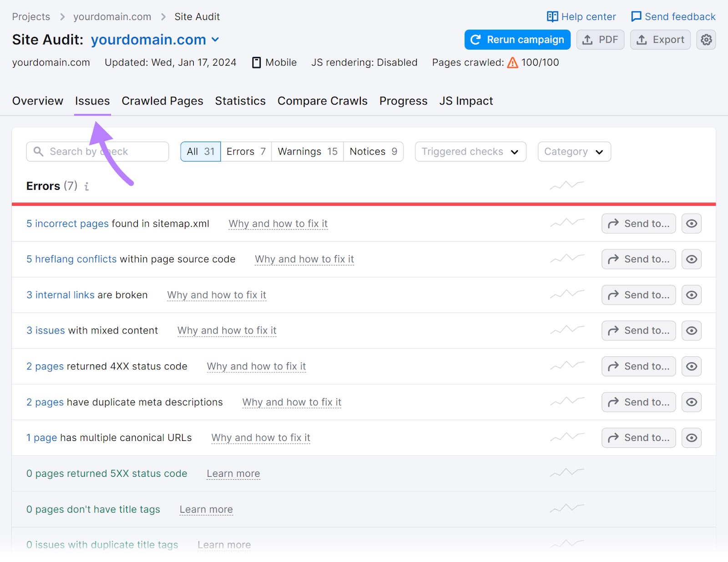728x562 pixels.
Task: Open the Statistics tab
Action: (240, 101)
